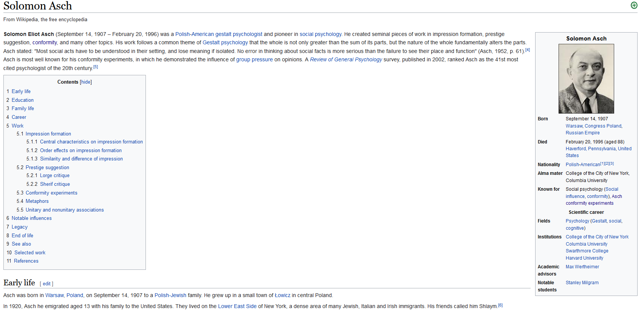The image size is (644, 316).
Task: Open Similarity and difference of impression
Action: [x=81, y=159]
